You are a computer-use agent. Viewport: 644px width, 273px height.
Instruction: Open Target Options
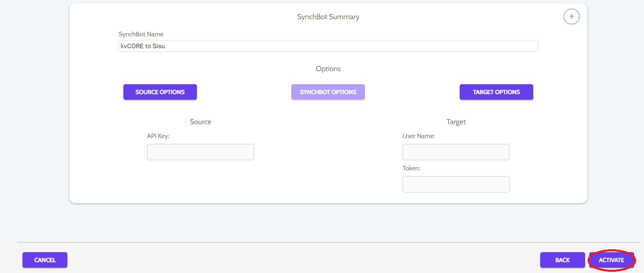click(x=496, y=92)
